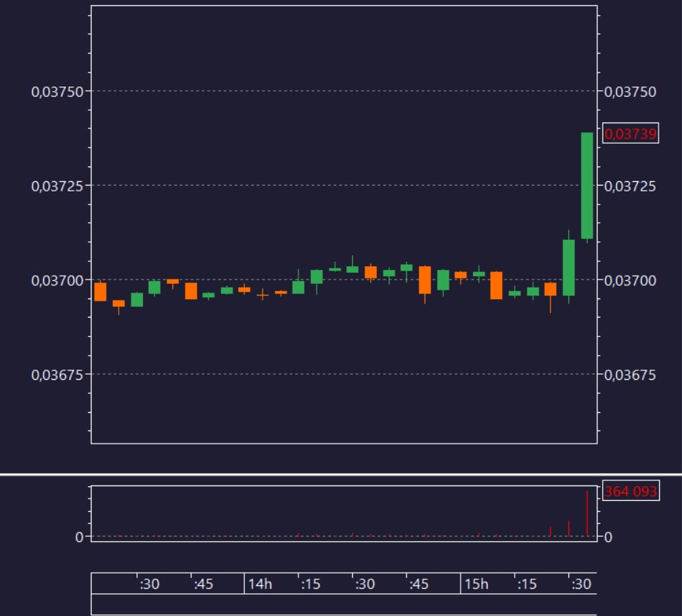Click the right axis label 0,03700
682x616 pixels.
[x=630, y=281]
